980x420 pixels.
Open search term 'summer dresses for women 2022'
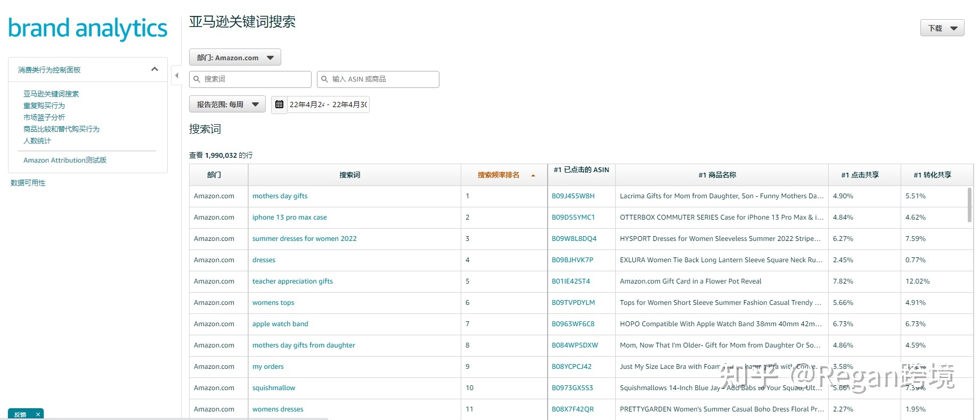pyautogui.click(x=305, y=239)
